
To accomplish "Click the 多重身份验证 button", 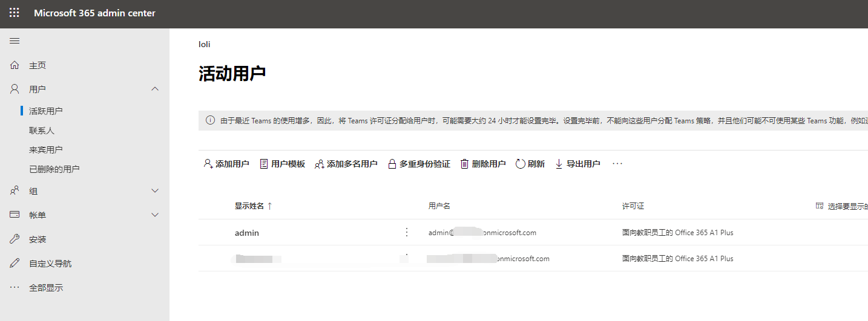I will [x=419, y=164].
